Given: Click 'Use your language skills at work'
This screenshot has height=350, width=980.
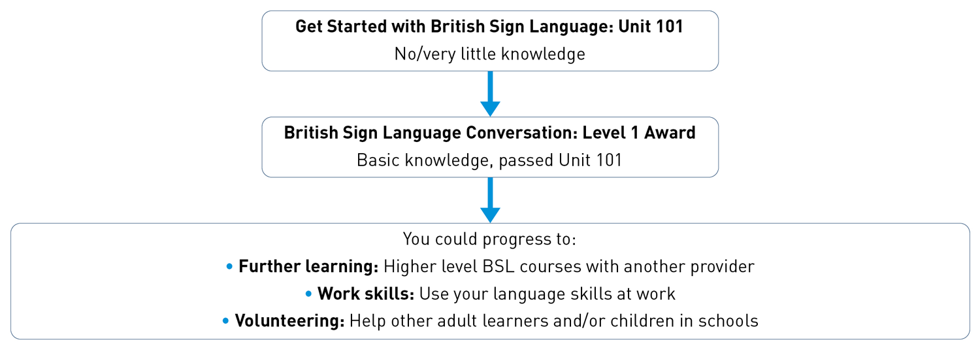Looking at the screenshot, I should [547, 294].
